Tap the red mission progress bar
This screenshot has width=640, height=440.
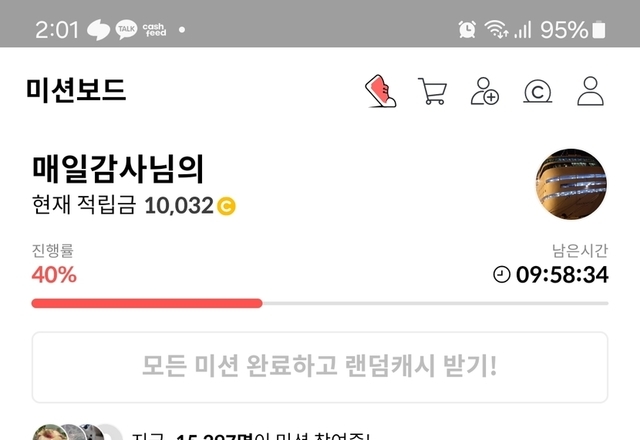pos(147,303)
